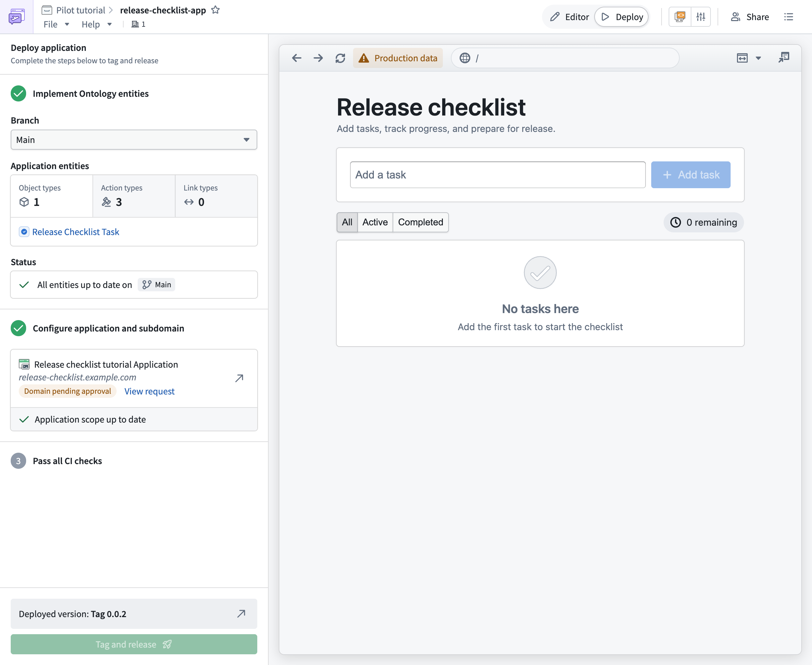Expand the Branch Main dropdown
Viewport: 812px width, 665px height.
[x=134, y=140]
